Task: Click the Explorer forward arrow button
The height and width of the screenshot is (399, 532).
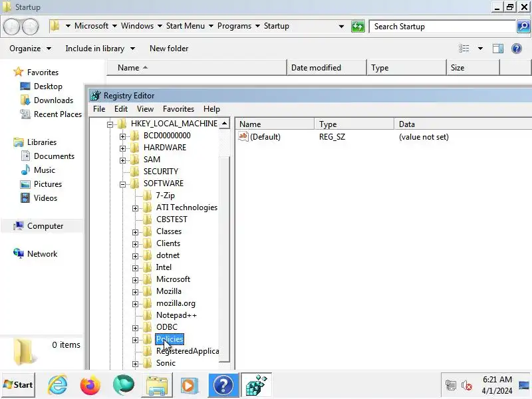Action: click(31, 27)
